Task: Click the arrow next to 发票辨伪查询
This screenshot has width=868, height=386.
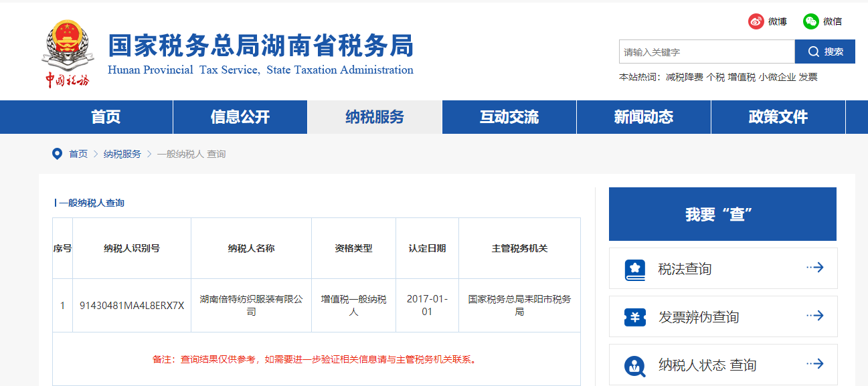Action: click(814, 316)
